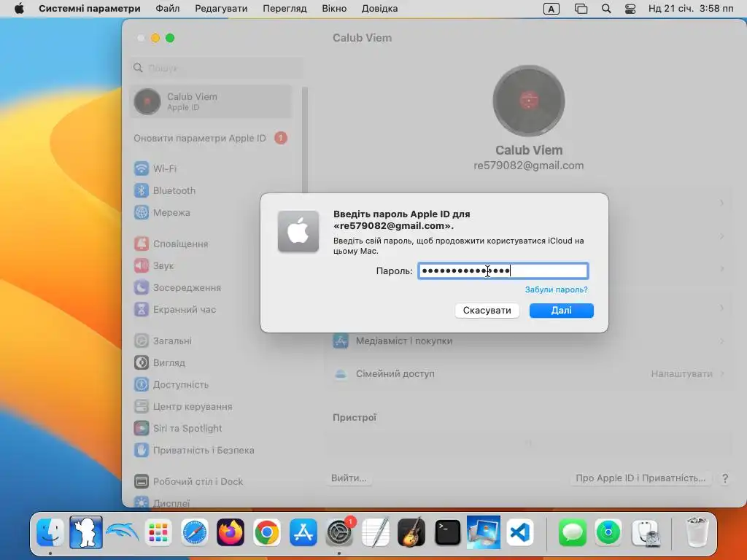This screenshot has height=560, width=747.
Task: Click the keyboard input source icon in the menu bar
Action: click(x=551, y=9)
